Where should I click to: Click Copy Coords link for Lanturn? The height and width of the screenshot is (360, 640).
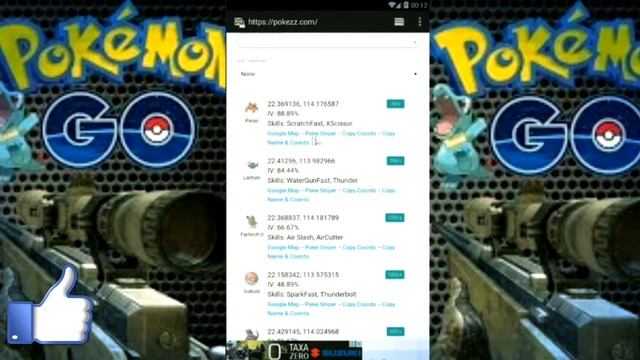(359, 190)
